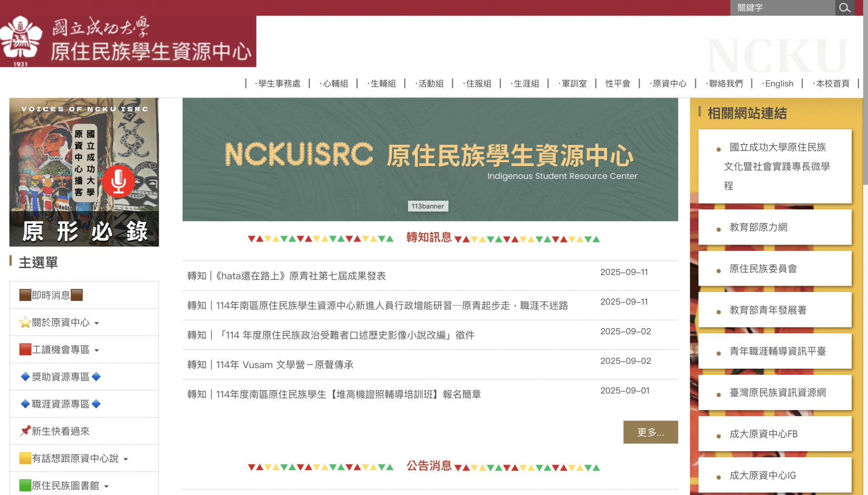Viewport: 868px width, 495px height.
Task: Click the magnifying glass search icon
Action: pos(844,8)
